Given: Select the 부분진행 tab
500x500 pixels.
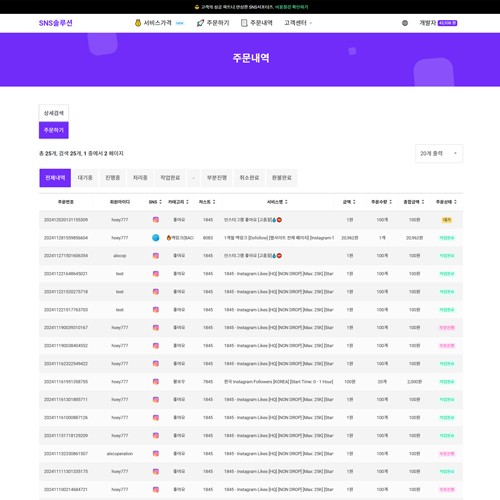Looking at the screenshot, I should (x=217, y=178).
